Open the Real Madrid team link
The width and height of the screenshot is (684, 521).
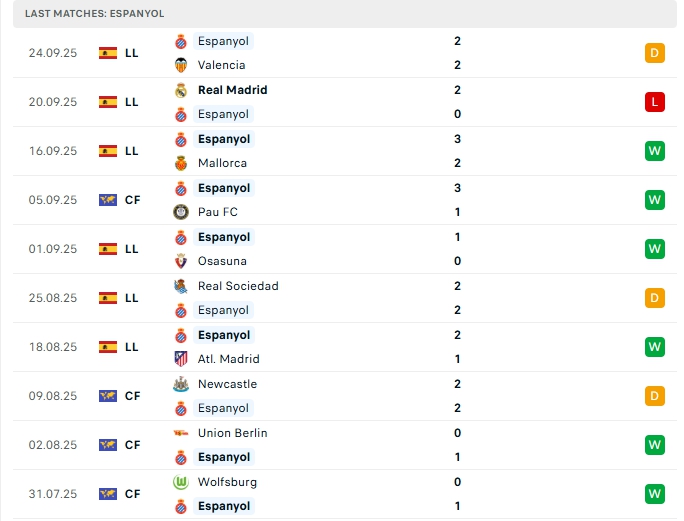click(x=232, y=90)
